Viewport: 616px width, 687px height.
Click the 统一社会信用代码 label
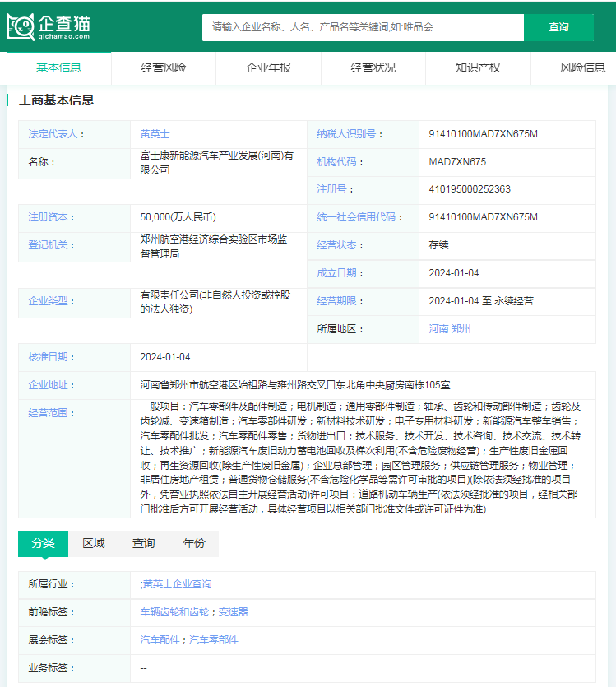356,217
